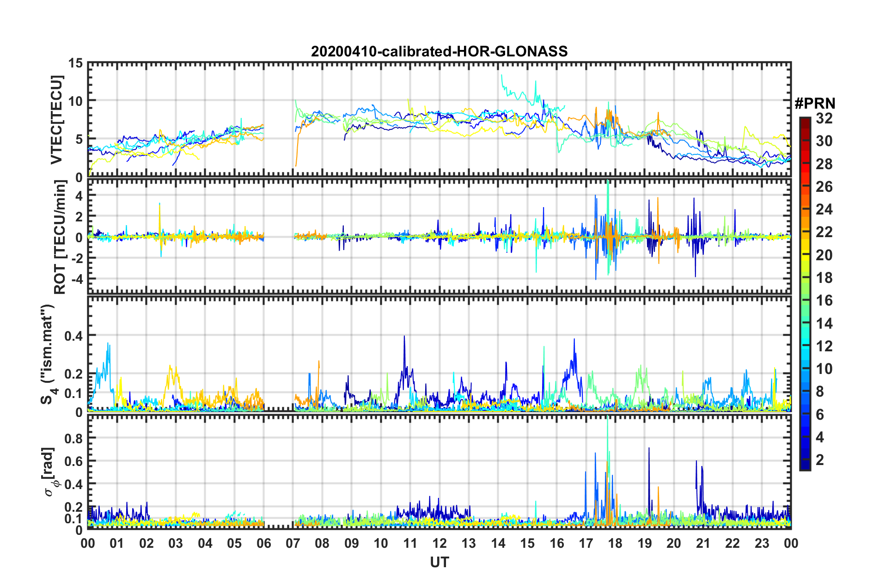
Task: Click the UT x-axis label
Action: pyautogui.click(x=439, y=562)
